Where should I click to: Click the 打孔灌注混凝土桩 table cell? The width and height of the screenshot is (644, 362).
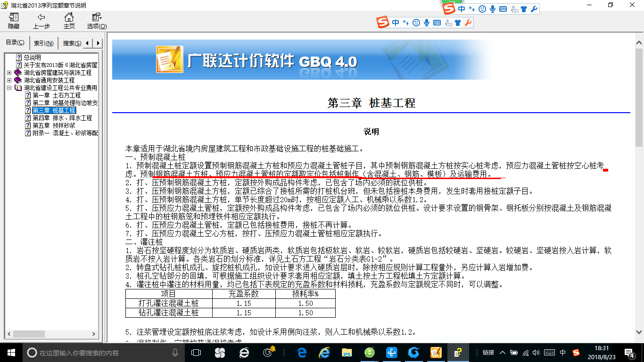coord(169,303)
